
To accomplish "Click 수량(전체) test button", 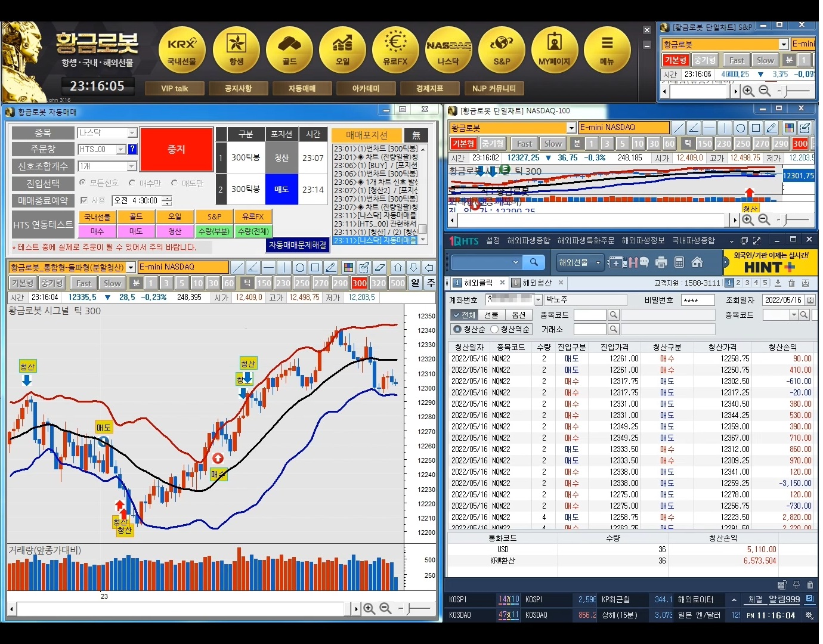I will [253, 231].
